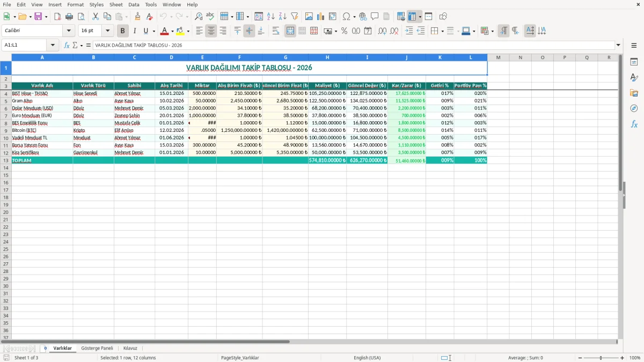Expand the font name dropdown

pos(69,31)
